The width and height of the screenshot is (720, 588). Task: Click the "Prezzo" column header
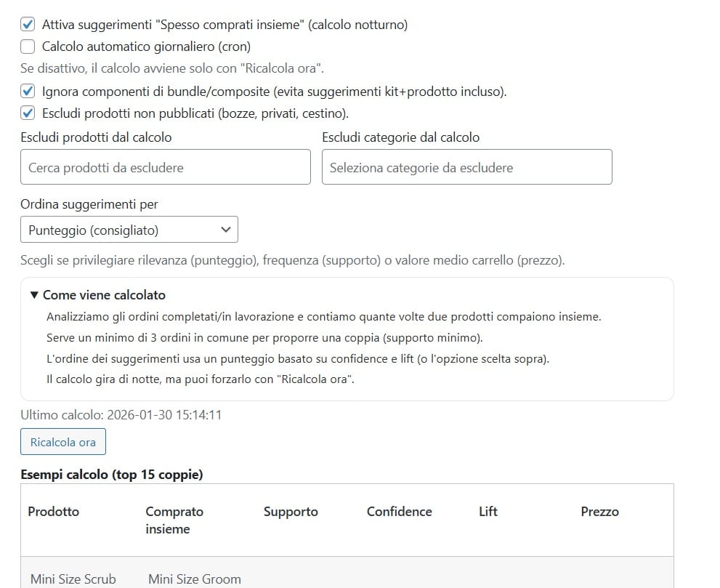[x=600, y=511]
